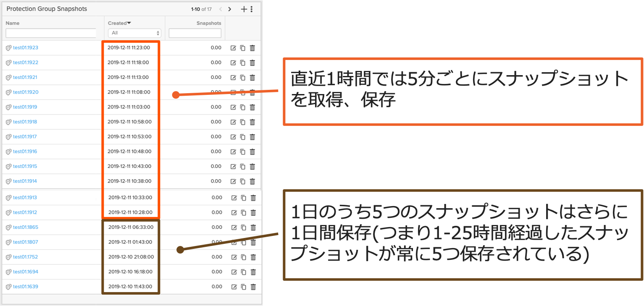
Task: Focus the Name filter input field
Action: tap(51, 33)
